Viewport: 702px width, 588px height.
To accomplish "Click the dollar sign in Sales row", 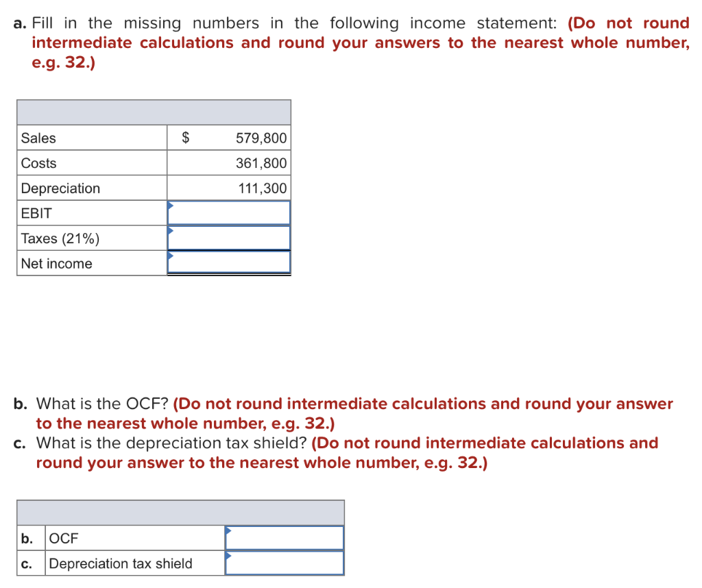I will click(185, 138).
